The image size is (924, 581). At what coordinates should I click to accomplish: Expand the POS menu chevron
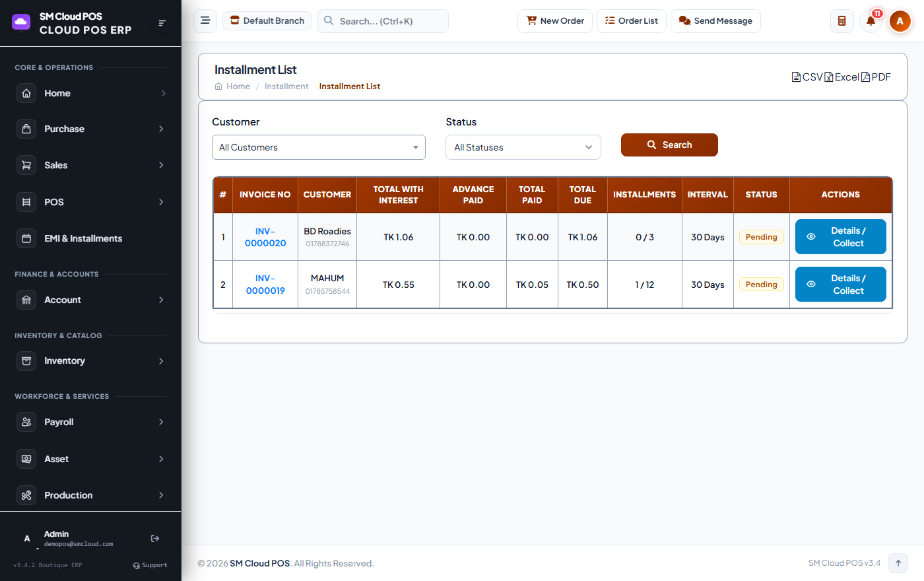tap(161, 202)
